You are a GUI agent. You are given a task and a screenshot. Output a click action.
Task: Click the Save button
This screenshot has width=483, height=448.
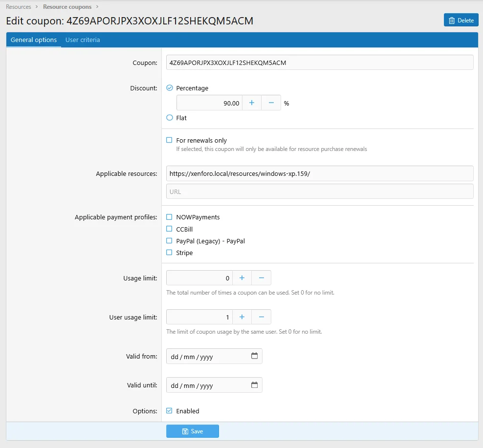193,431
